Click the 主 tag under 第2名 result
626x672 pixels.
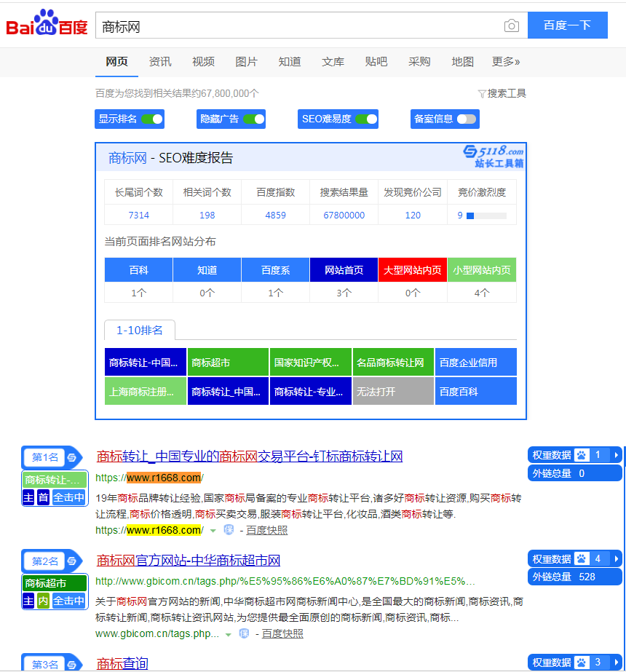click(x=28, y=601)
